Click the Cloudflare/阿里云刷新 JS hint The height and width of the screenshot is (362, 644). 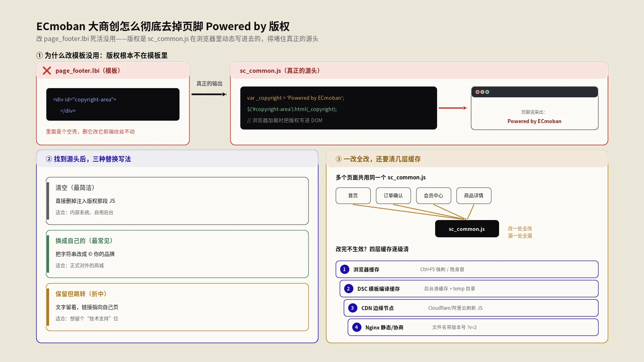[x=455, y=308]
